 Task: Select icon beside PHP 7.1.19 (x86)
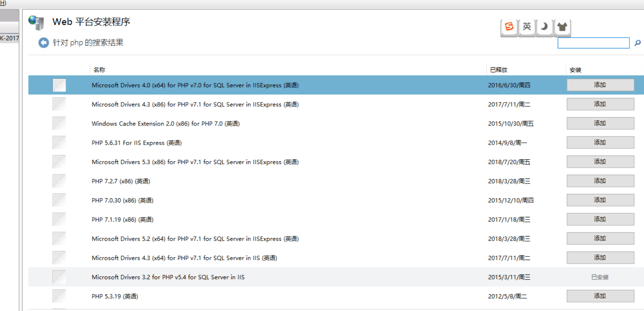pyautogui.click(x=59, y=219)
